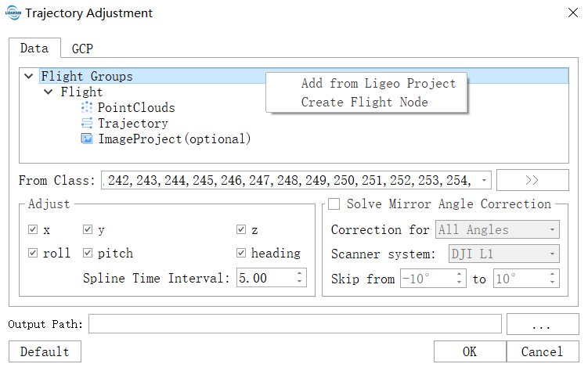Click the ImageProject node icon
This screenshot has width=588, height=371.
(x=87, y=139)
